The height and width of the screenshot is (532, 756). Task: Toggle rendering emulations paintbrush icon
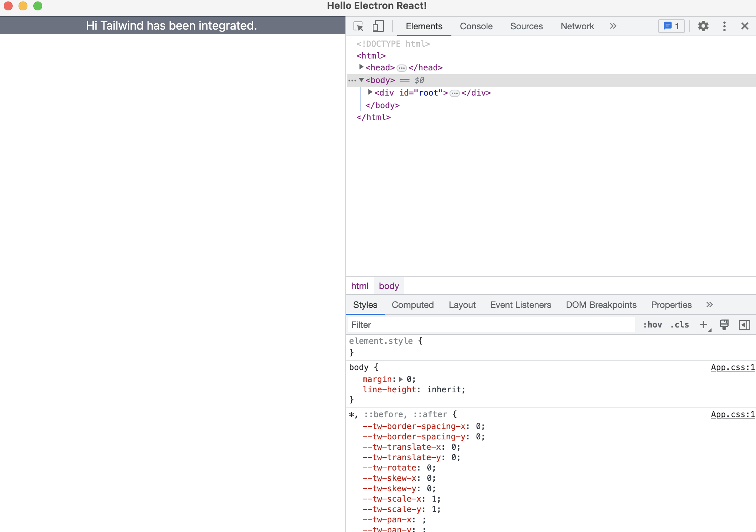[724, 325]
